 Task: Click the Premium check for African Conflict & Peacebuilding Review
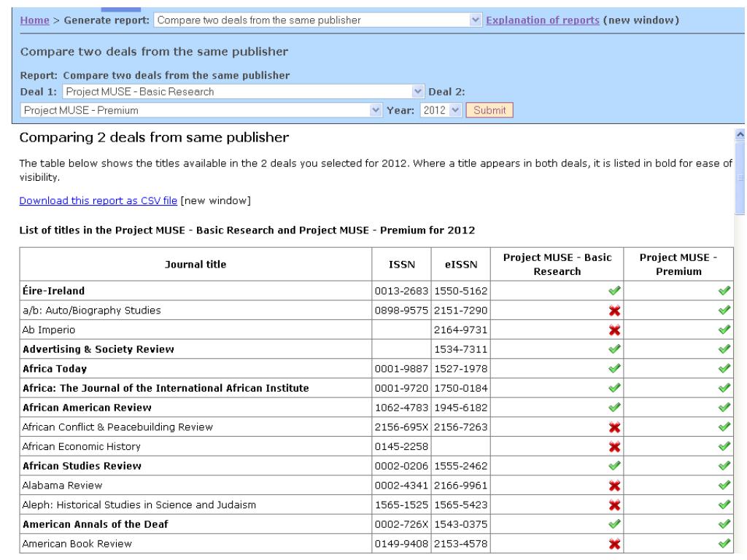click(724, 427)
